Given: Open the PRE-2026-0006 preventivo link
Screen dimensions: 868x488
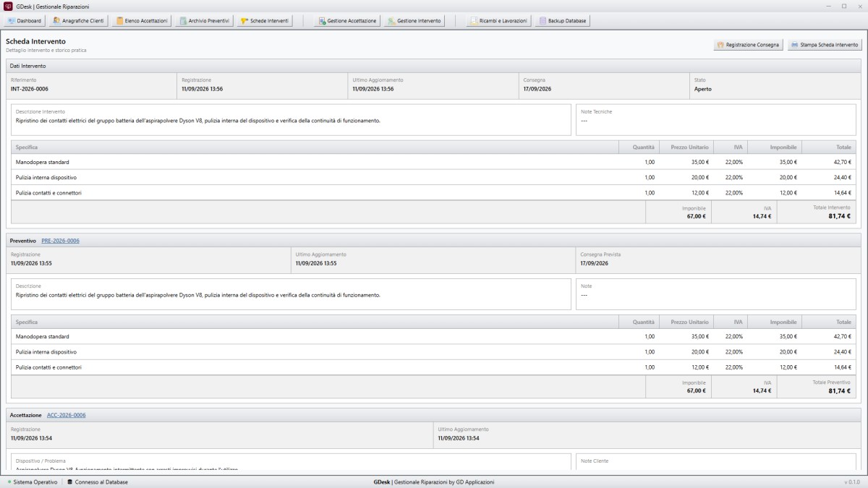Looking at the screenshot, I should [x=61, y=240].
